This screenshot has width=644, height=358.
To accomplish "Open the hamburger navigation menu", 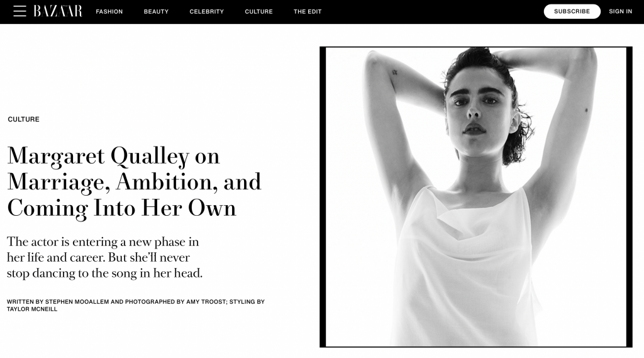I will (19, 11).
